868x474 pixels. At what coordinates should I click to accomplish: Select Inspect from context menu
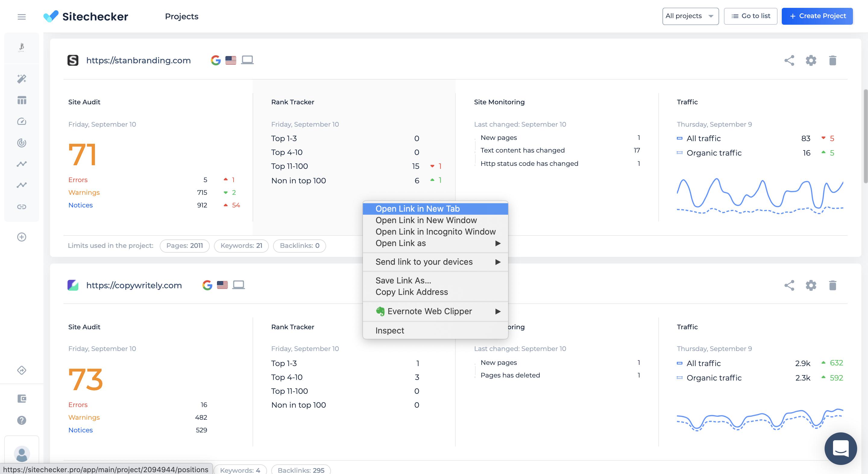pyautogui.click(x=435, y=330)
